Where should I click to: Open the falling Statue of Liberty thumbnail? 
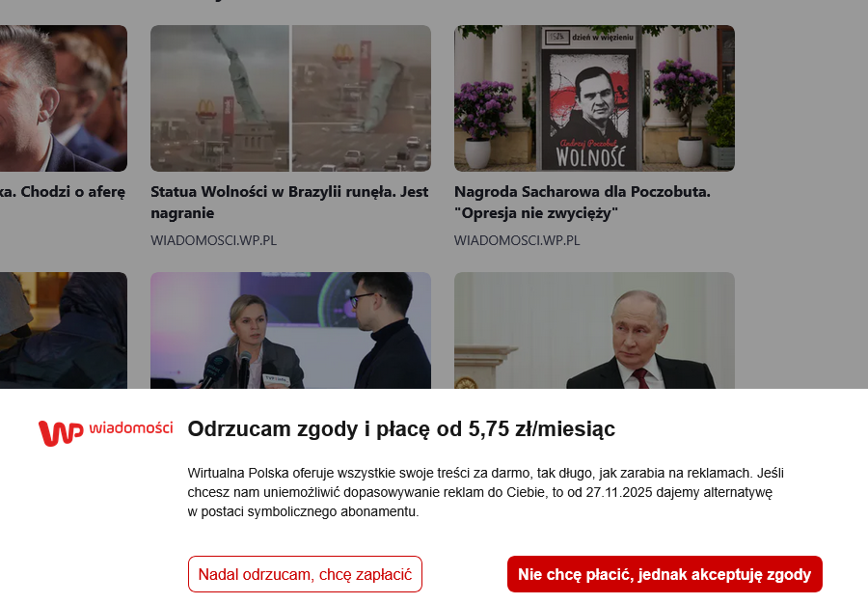coord(290,98)
